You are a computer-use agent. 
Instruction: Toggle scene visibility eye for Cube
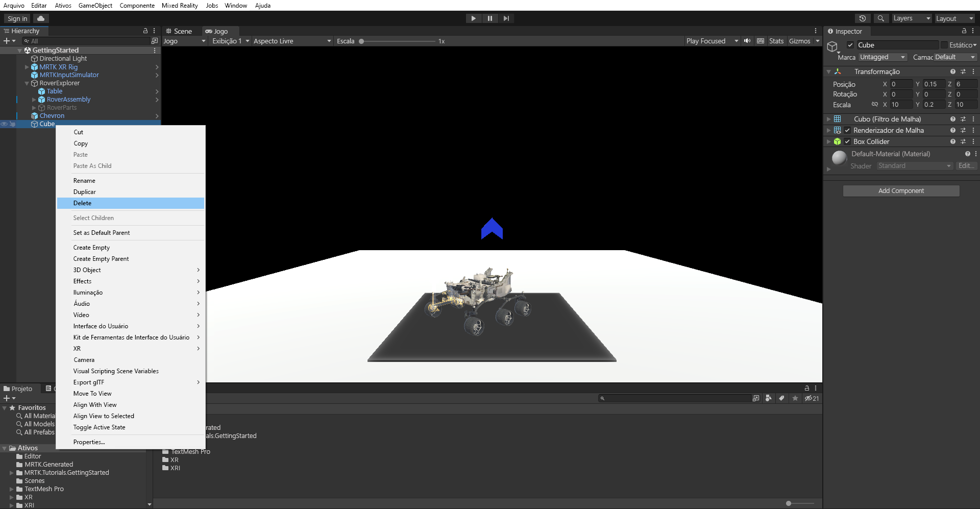(x=4, y=124)
